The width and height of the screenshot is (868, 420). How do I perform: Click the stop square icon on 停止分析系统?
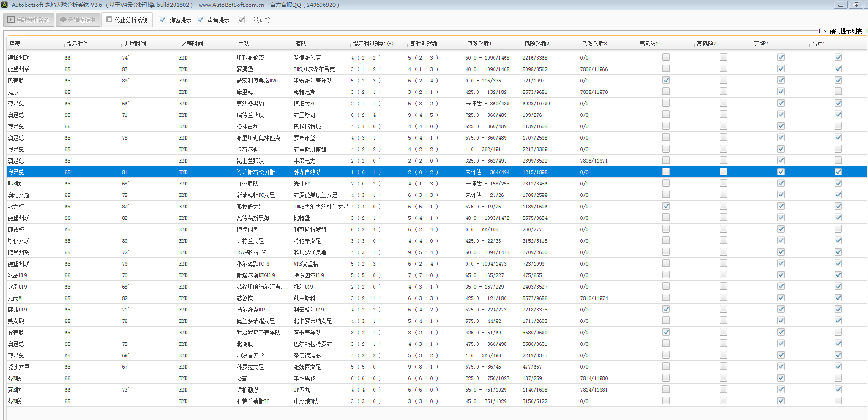click(x=109, y=20)
